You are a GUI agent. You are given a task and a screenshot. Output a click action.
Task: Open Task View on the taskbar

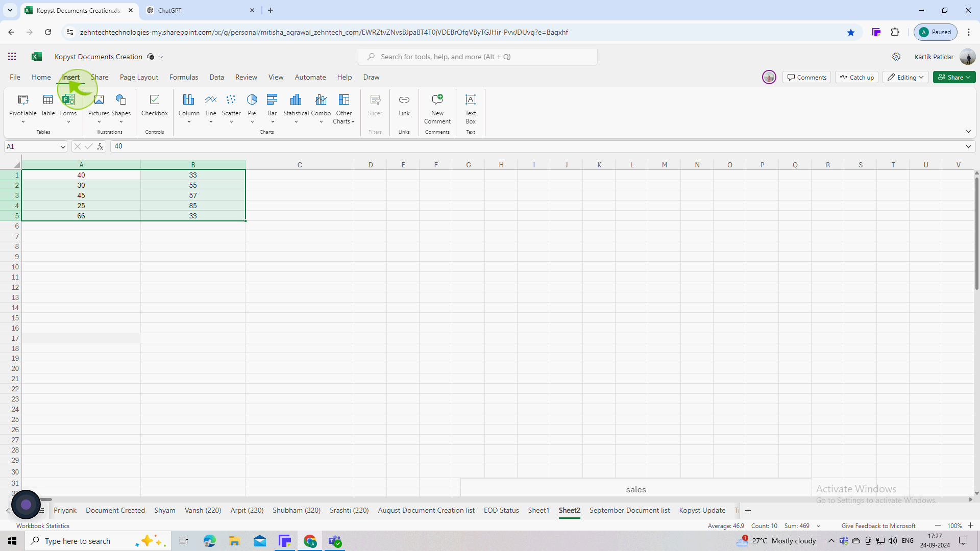pyautogui.click(x=184, y=541)
